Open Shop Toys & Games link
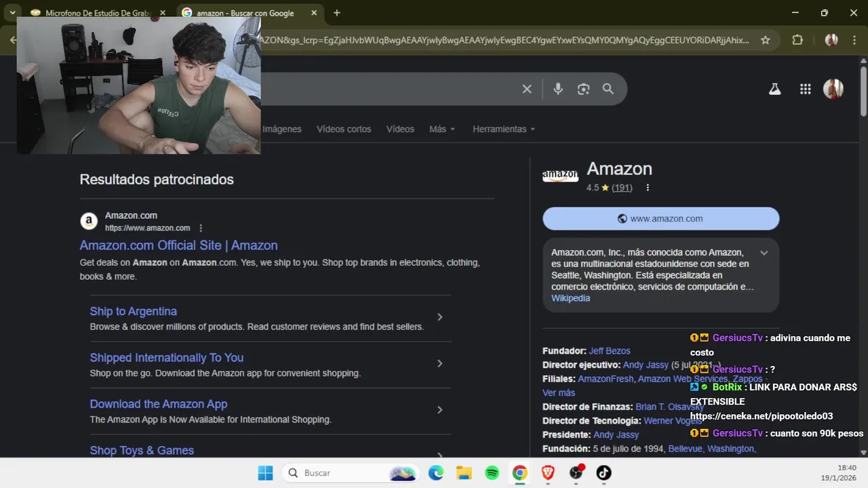Viewport: 868px width, 488px height. tap(142, 450)
